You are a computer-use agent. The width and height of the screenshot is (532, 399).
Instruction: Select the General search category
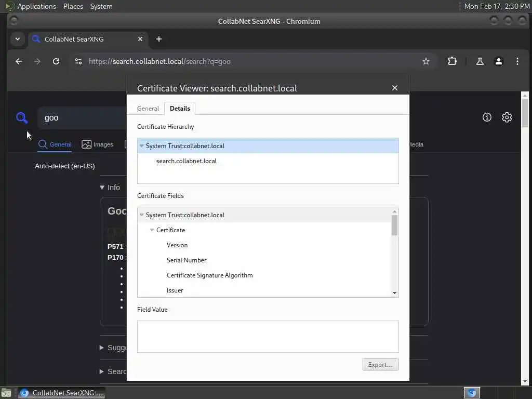click(55, 144)
